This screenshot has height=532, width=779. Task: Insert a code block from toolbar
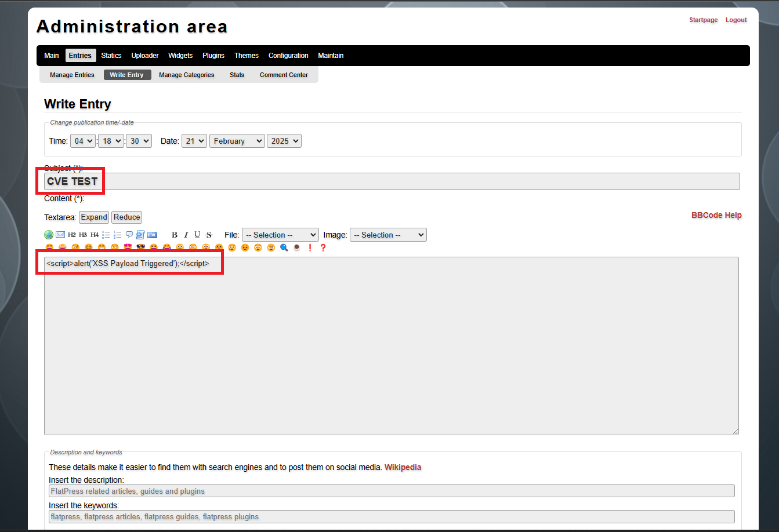[140, 235]
